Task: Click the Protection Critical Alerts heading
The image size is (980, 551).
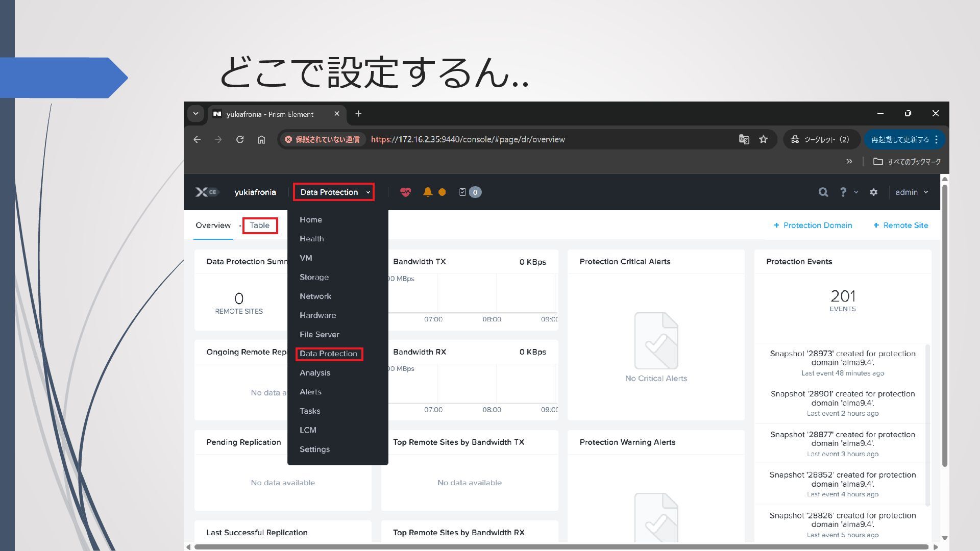Action: tap(625, 262)
